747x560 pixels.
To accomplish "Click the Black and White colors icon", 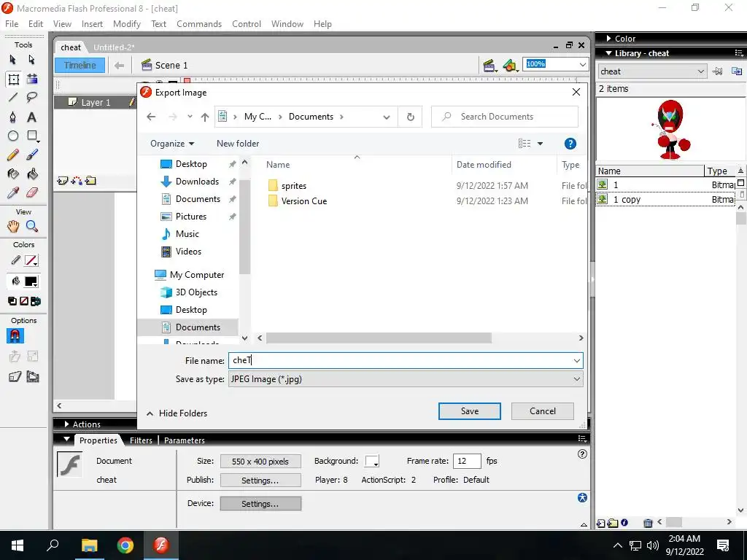I will click(x=12, y=301).
